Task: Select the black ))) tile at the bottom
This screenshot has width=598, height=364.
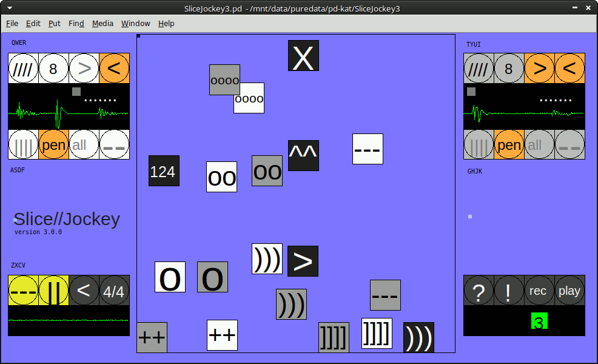Action: pyautogui.click(x=418, y=337)
